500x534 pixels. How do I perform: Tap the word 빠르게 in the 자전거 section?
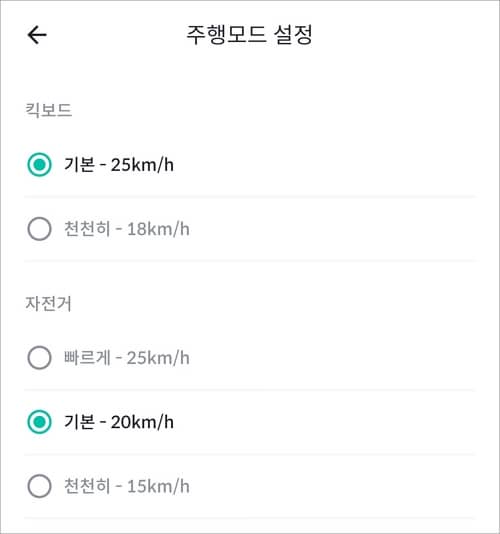(x=87, y=358)
